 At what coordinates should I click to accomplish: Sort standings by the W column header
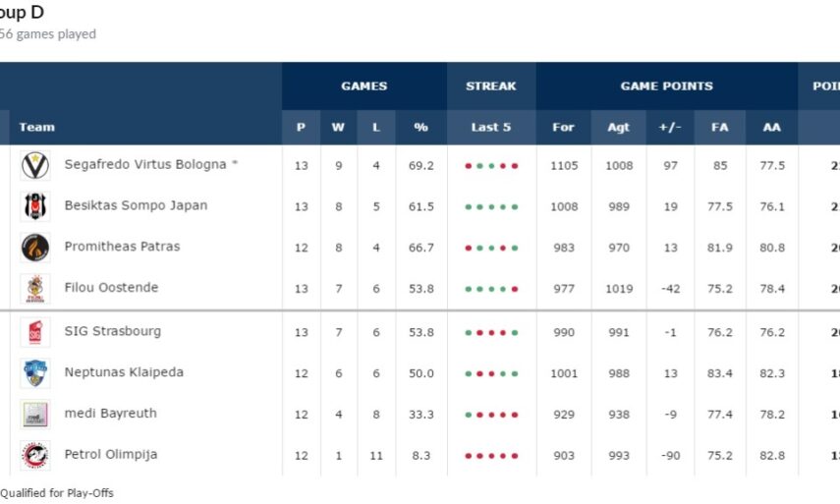[338, 127]
